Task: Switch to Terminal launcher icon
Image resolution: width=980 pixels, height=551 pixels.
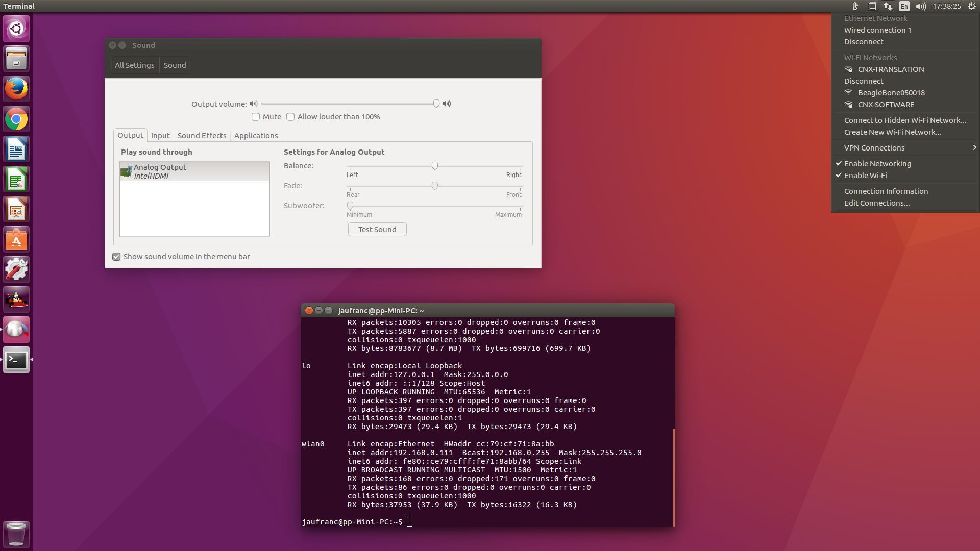Action: pos(16,360)
